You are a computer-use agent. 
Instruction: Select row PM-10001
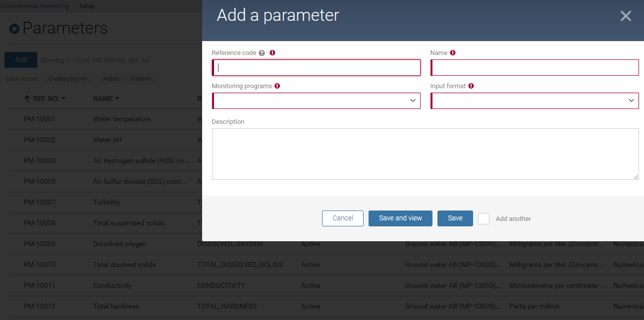40,119
